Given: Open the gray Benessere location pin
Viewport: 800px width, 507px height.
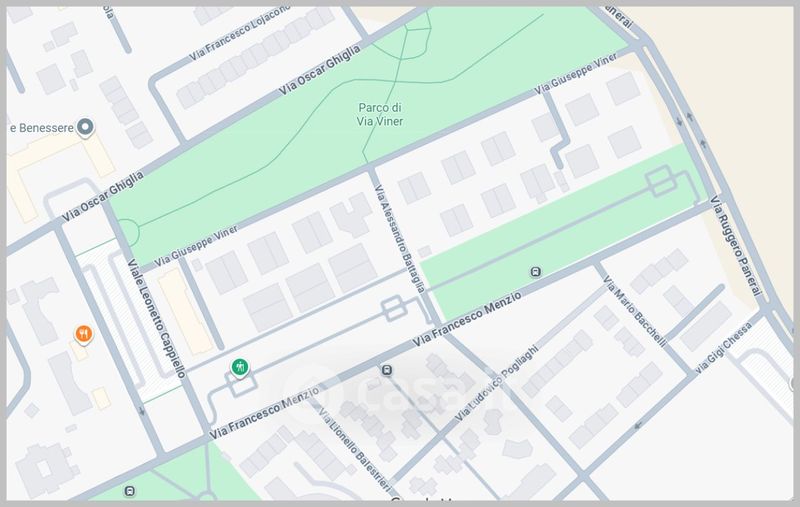Looking at the screenshot, I should [x=86, y=128].
